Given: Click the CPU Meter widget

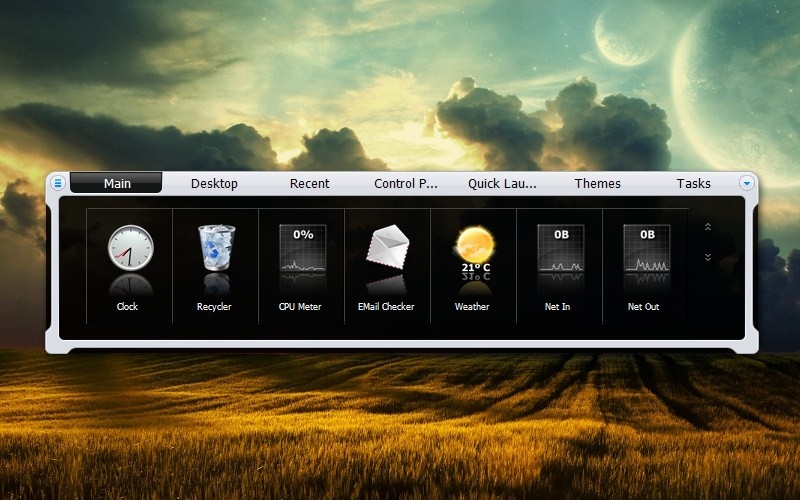Looking at the screenshot, I should click(x=303, y=248).
